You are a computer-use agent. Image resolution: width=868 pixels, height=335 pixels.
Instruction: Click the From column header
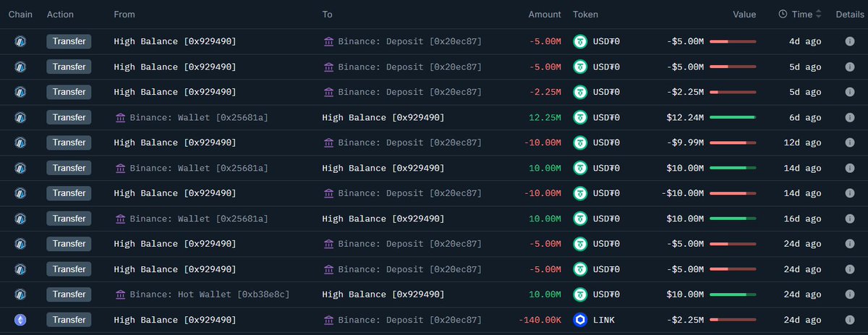[124, 14]
